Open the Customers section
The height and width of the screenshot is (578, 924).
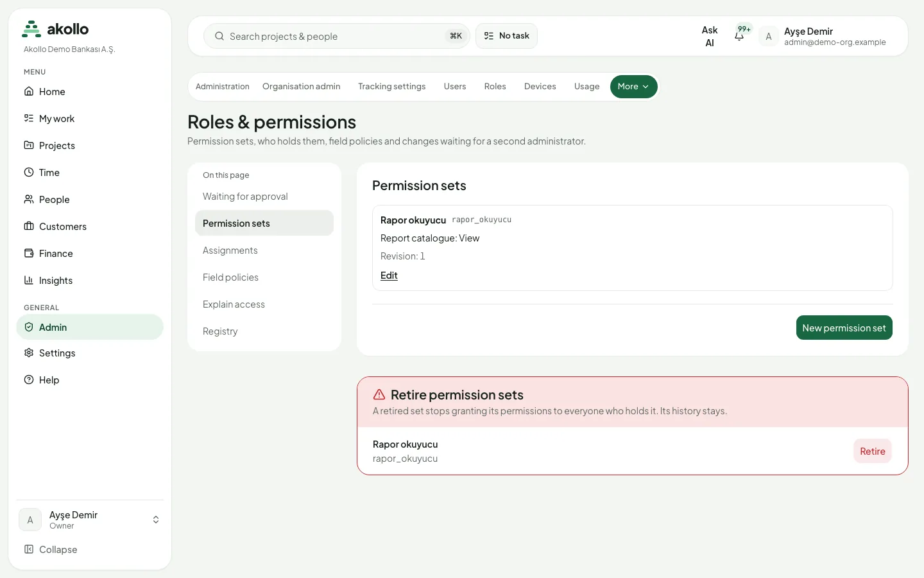click(90, 227)
